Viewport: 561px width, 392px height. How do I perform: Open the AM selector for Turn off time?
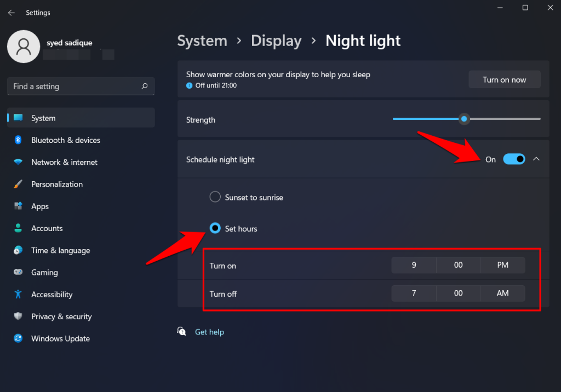(x=502, y=293)
